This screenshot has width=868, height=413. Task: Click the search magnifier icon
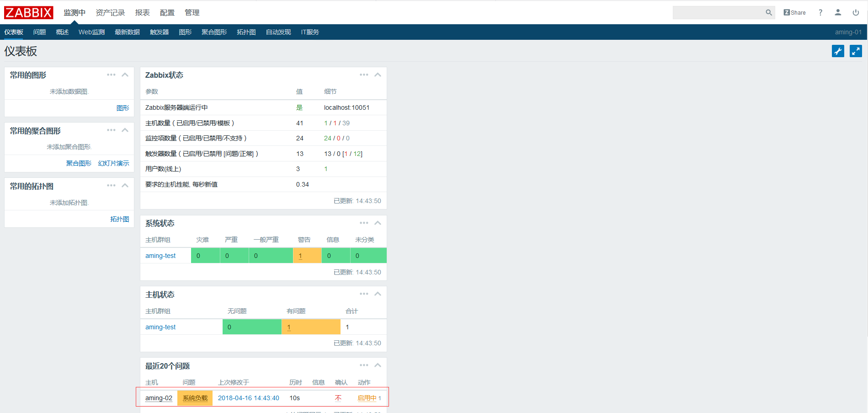(x=769, y=12)
